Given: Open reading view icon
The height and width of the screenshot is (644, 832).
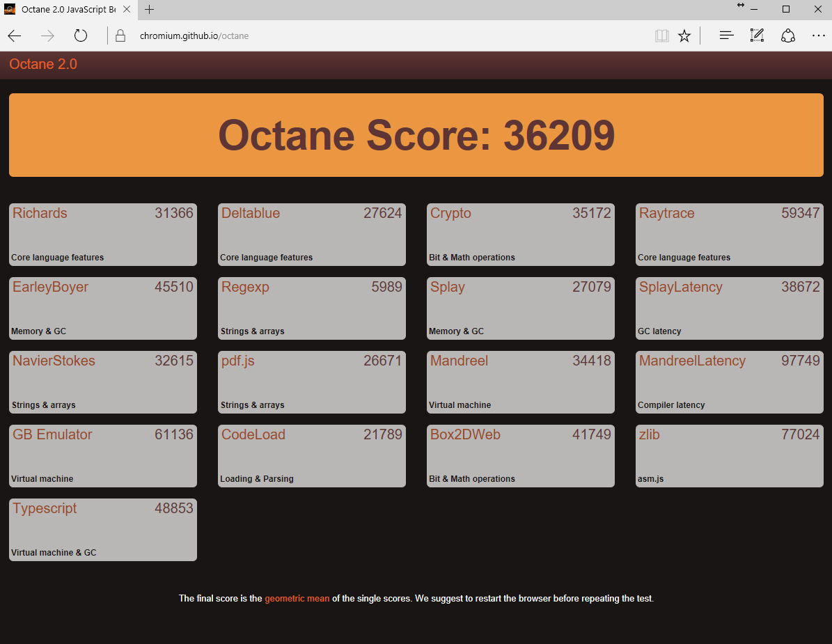Looking at the screenshot, I should pyautogui.click(x=661, y=36).
